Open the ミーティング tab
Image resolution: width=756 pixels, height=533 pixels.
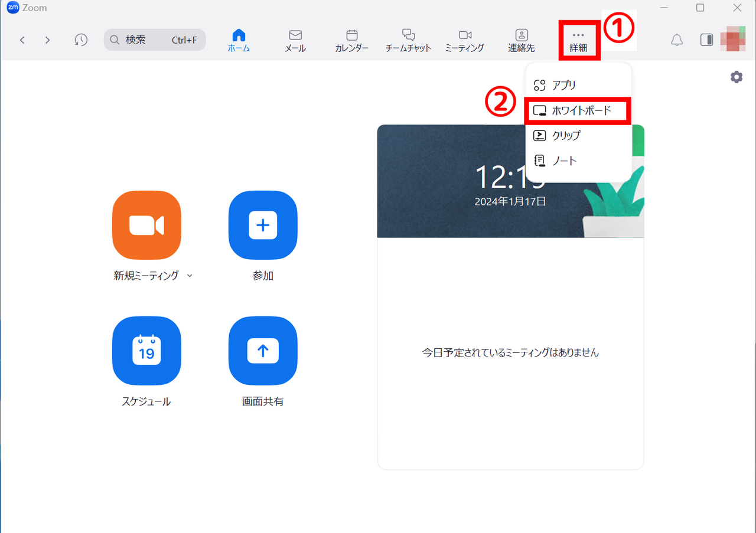pos(465,41)
